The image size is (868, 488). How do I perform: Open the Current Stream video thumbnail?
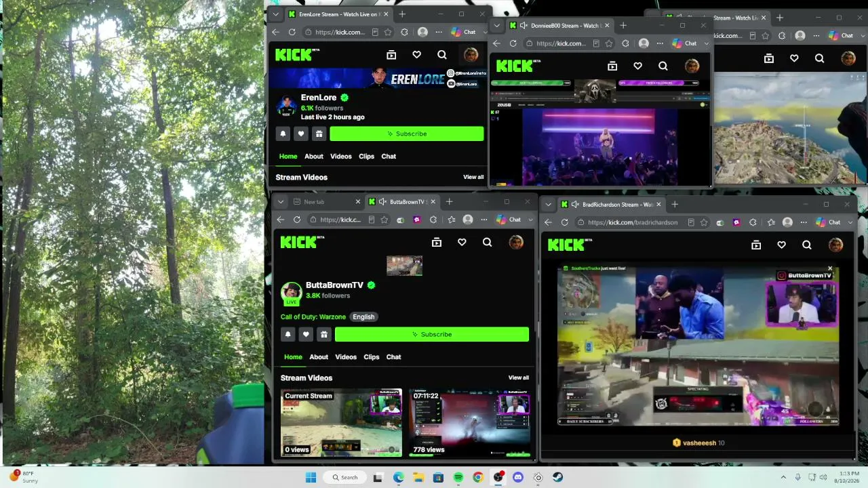click(x=341, y=423)
